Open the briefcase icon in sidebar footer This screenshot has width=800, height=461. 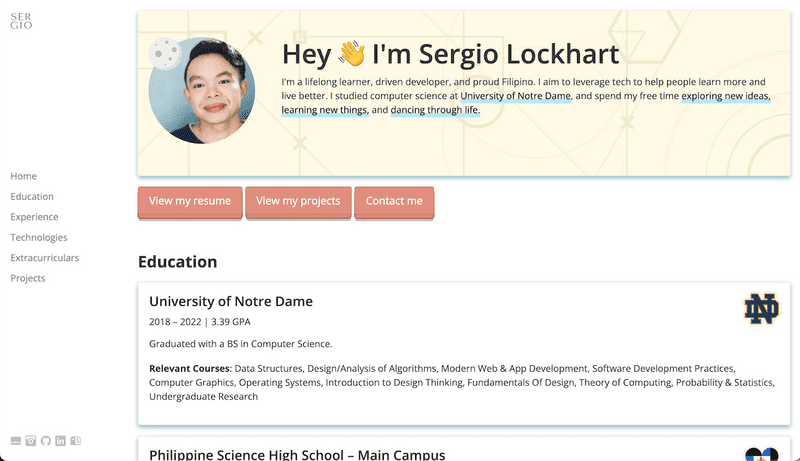click(16, 441)
